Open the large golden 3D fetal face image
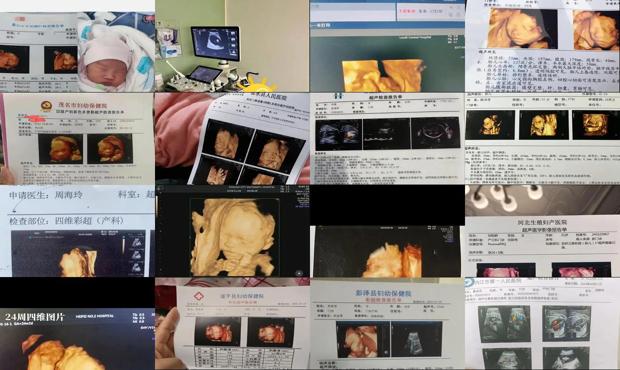Viewport: 620px width, 370px height. coord(232,236)
